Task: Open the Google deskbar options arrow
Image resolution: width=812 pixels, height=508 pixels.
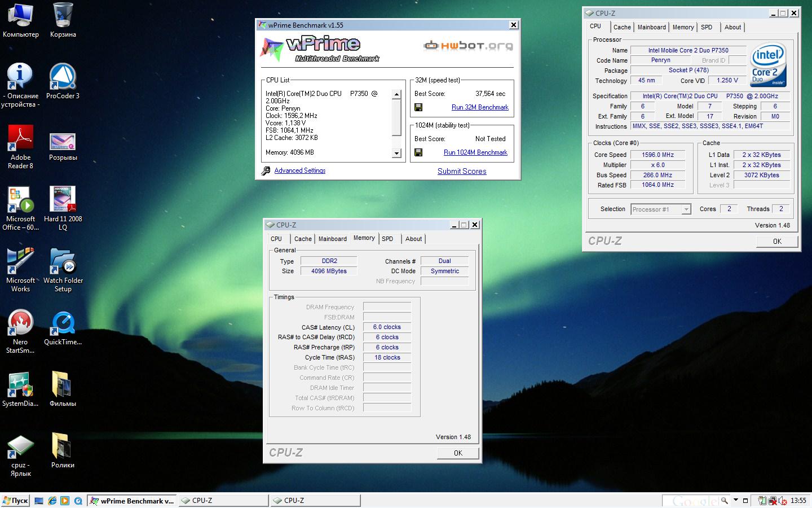Action: coord(736,500)
